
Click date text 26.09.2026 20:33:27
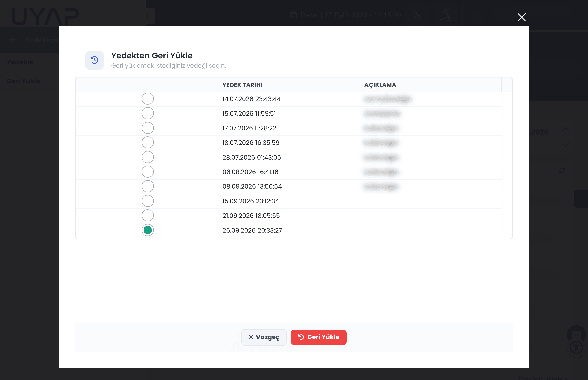pyautogui.click(x=252, y=230)
